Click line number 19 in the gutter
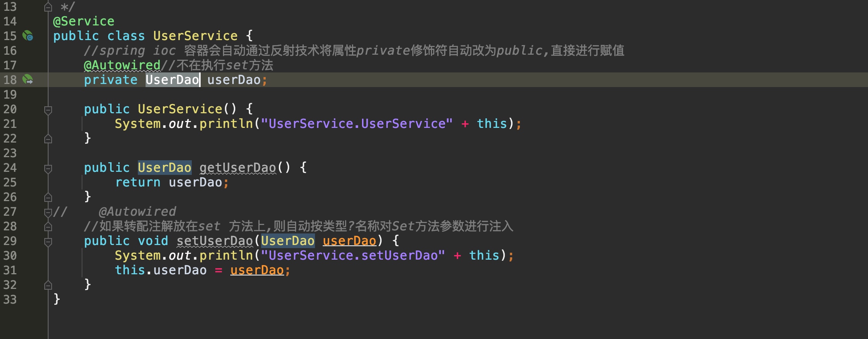Viewport: 868px width, 339px height. click(x=10, y=94)
